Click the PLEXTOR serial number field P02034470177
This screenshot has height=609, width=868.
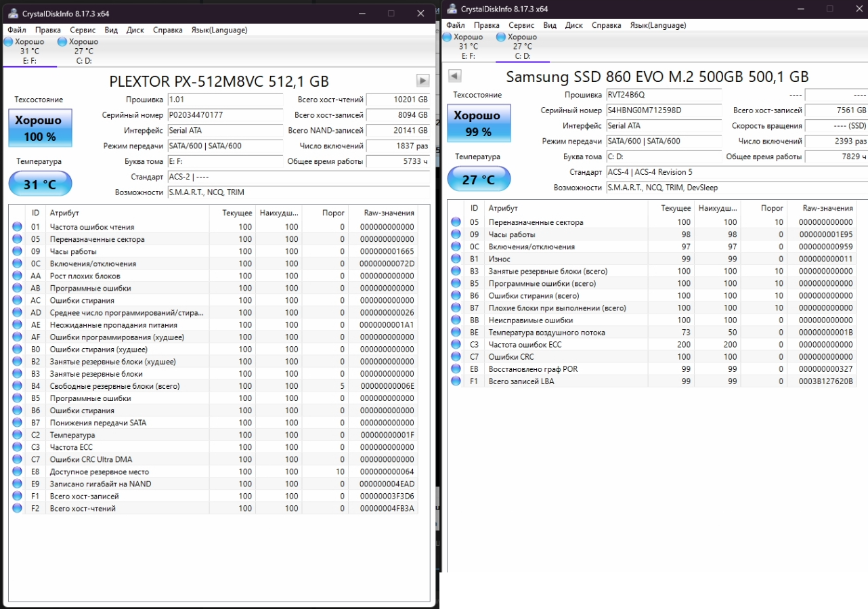pos(225,115)
